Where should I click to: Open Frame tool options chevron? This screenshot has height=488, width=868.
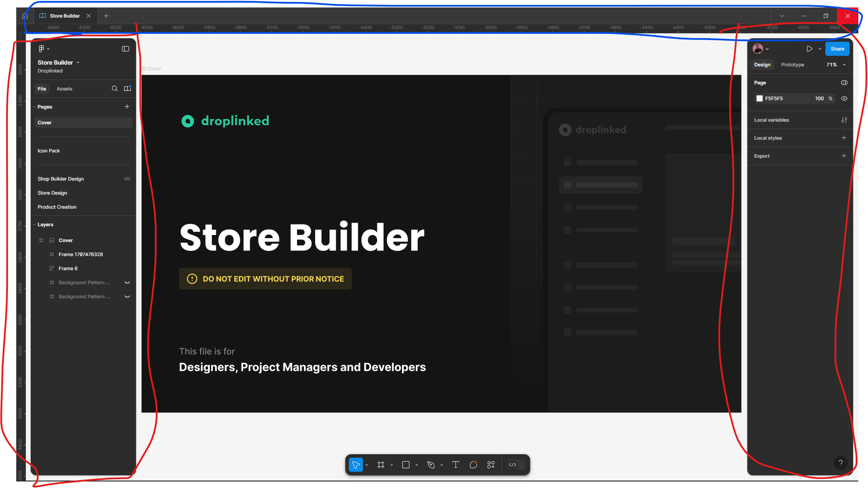click(x=391, y=465)
